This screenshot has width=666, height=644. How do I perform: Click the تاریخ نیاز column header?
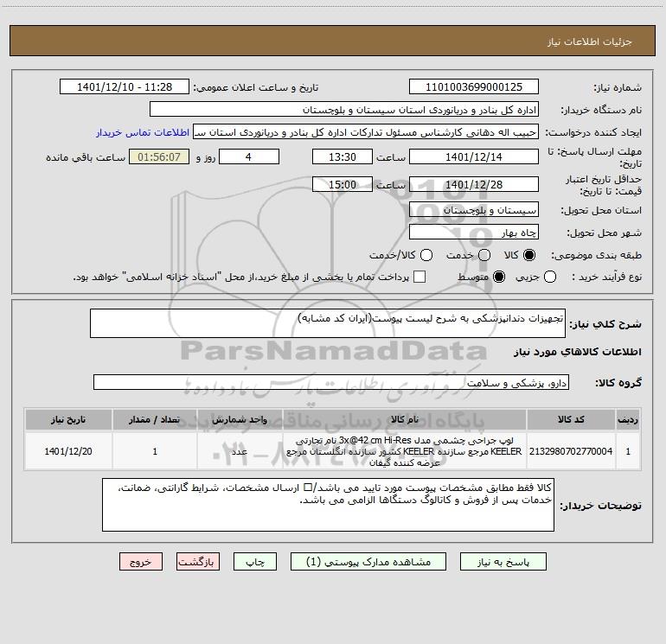click(x=68, y=419)
